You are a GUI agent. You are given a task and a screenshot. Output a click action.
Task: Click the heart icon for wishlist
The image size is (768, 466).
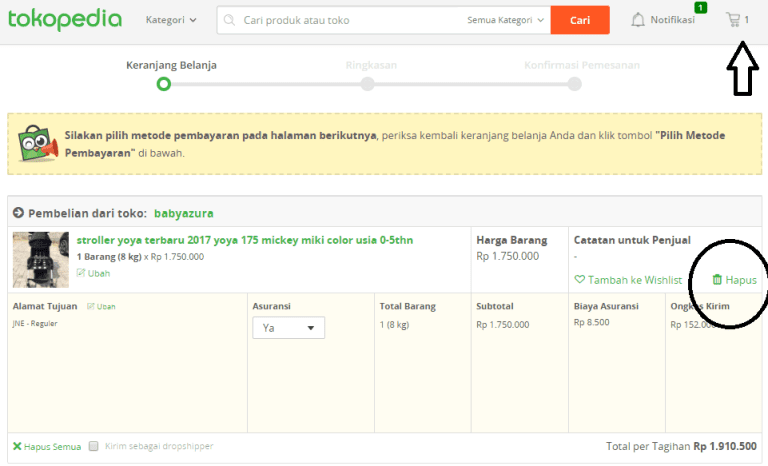[579, 279]
